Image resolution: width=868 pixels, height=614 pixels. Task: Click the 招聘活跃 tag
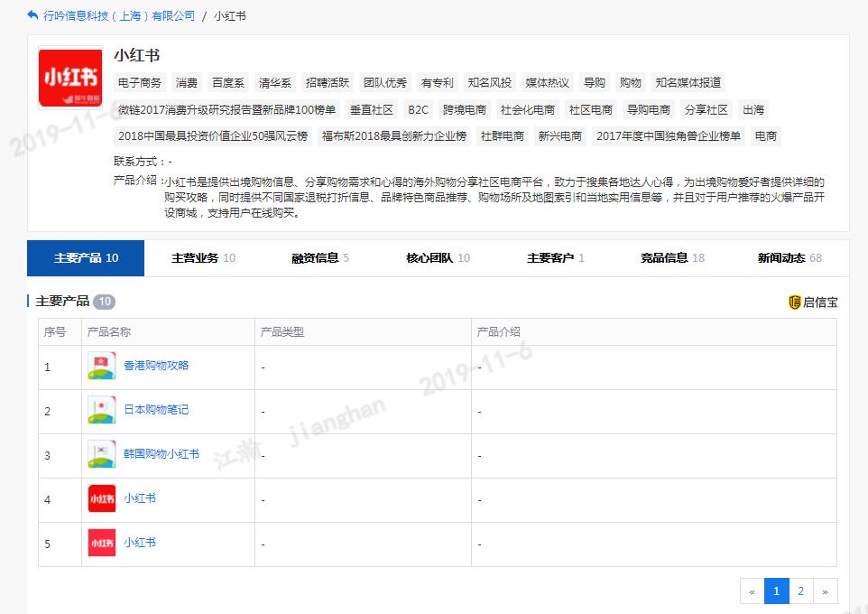[x=328, y=82]
